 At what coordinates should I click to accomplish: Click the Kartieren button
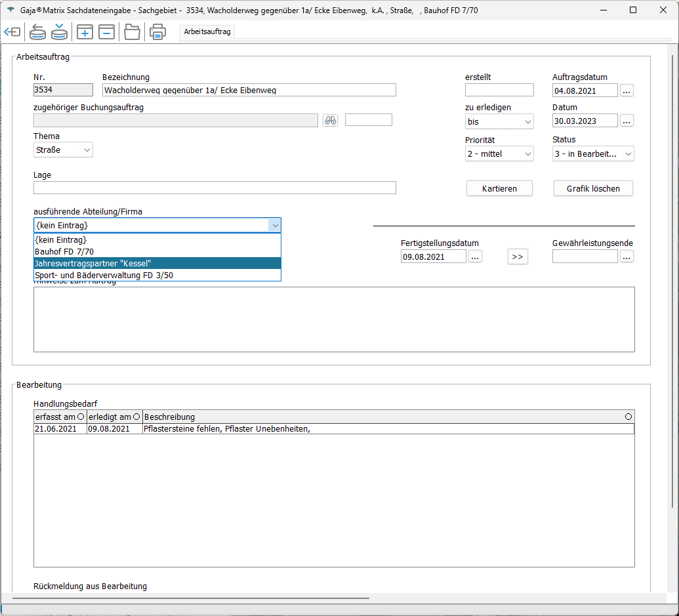499,188
